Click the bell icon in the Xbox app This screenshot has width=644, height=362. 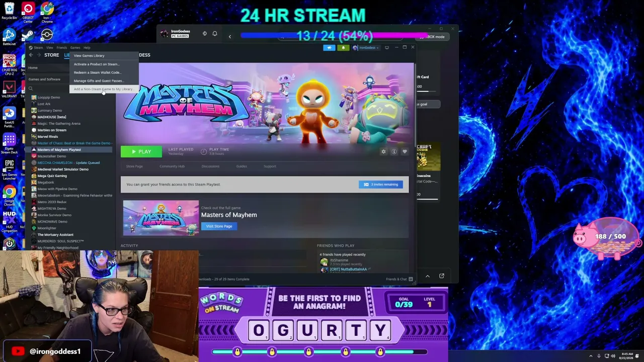[x=215, y=34]
